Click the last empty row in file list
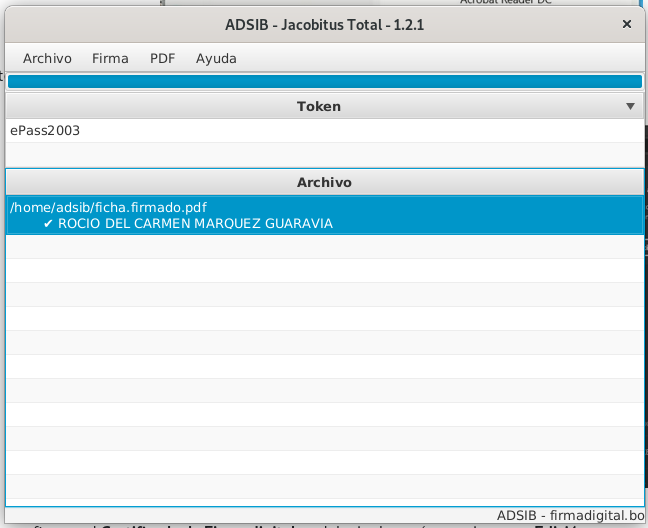648x528 pixels. [324, 487]
